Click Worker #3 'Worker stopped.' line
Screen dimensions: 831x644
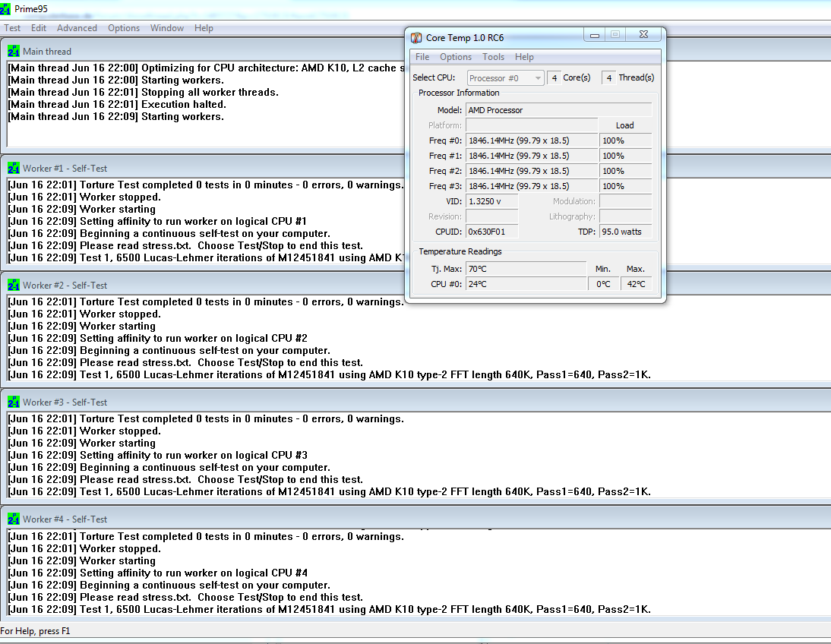(x=84, y=431)
